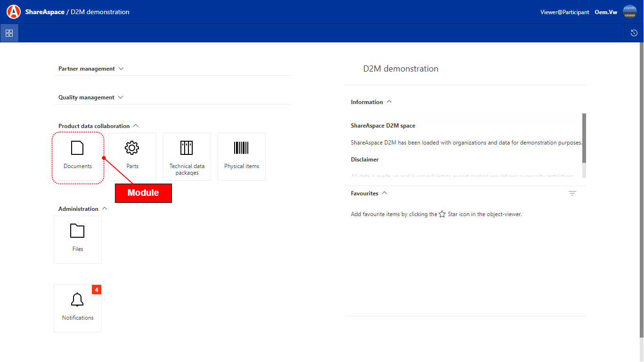Click the notifications badge showing 4
The width and height of the screenshot is (644, 362).
pyautogui.click(x=97, y=290)
